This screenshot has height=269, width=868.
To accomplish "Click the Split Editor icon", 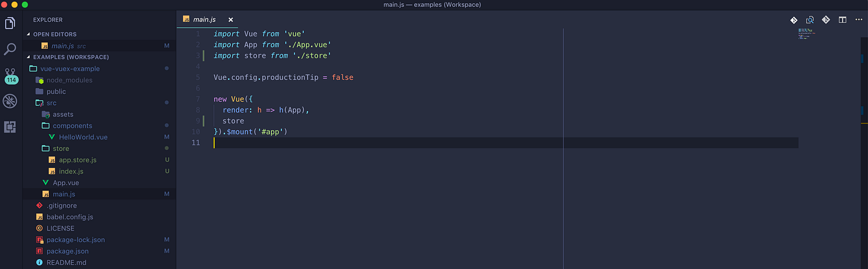I will pos(842,20).
